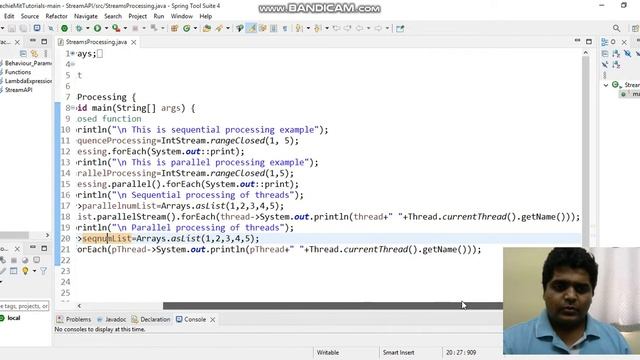
Task: Click Collapse All icon in Package Explorer
Action: click(23, 53)
